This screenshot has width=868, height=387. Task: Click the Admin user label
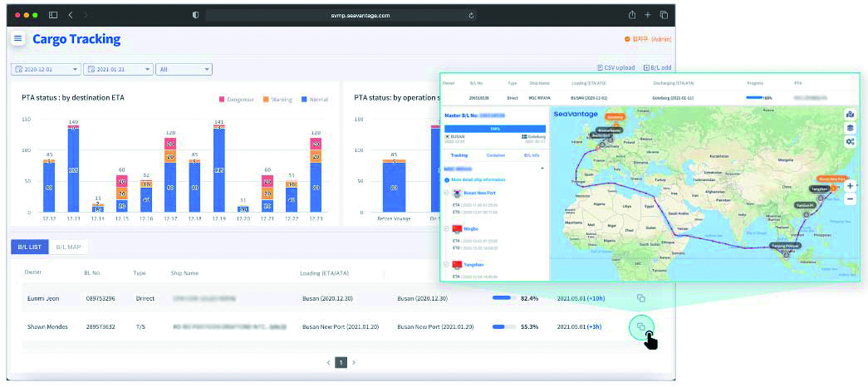click(x=648, y=39)
